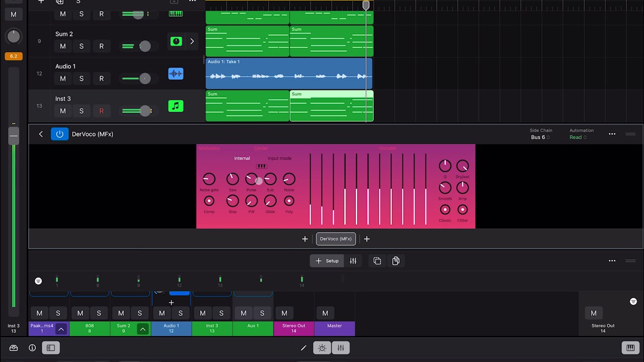
Task: Click the Setup button in mixer
Action: coord(327,261)
